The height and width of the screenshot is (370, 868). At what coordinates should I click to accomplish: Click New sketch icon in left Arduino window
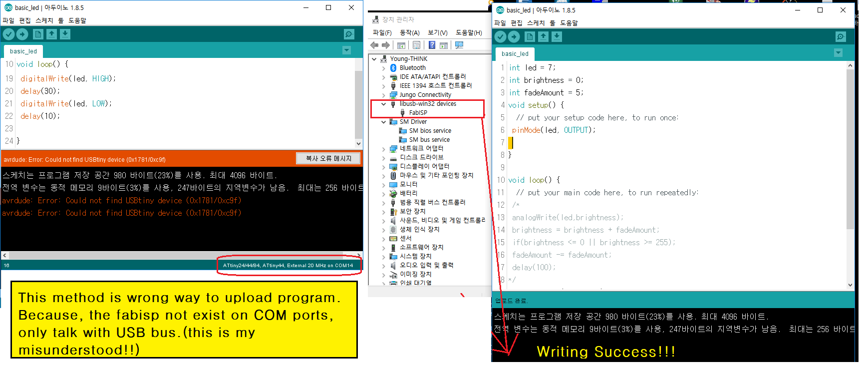pyautogui.click(x=38, y=34)
